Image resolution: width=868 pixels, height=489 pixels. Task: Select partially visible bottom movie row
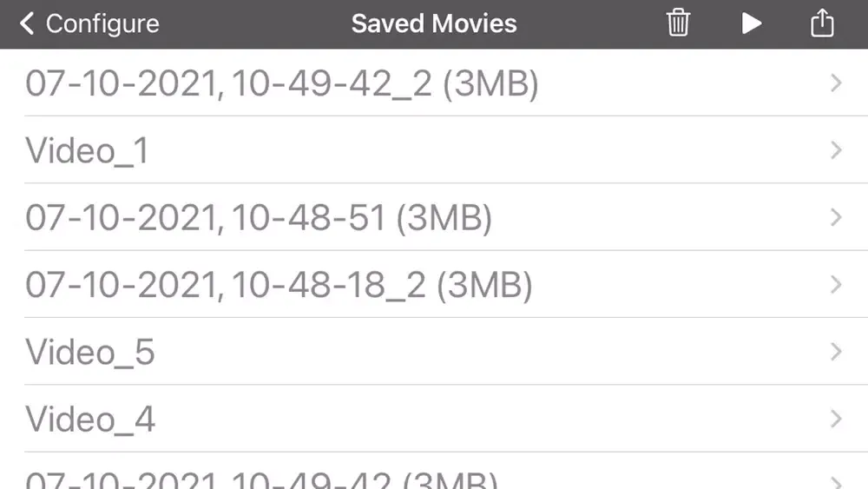point(260,479)
